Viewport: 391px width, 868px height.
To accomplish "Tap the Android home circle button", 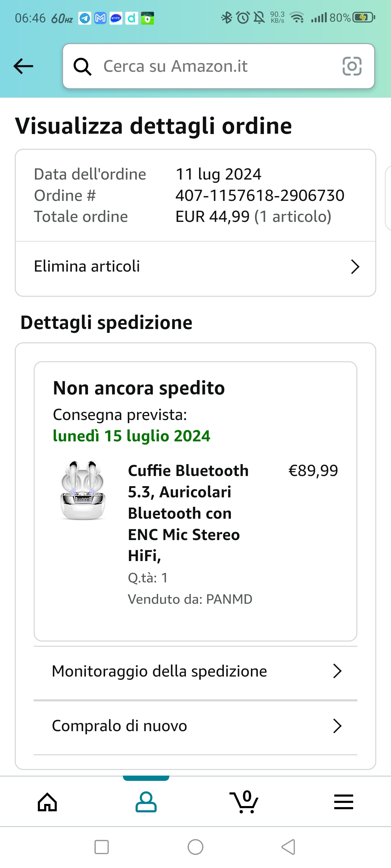I will tap(195, 847).
